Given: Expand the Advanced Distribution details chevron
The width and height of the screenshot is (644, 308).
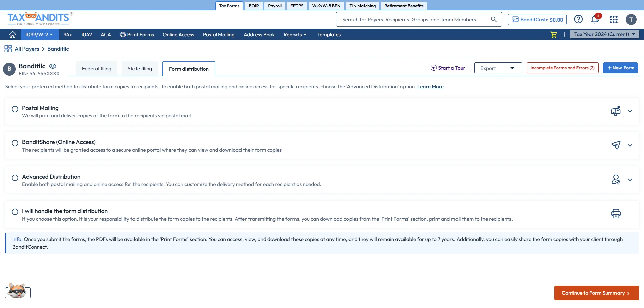Looking at the screenshot, I should click(x=630, y=180).
